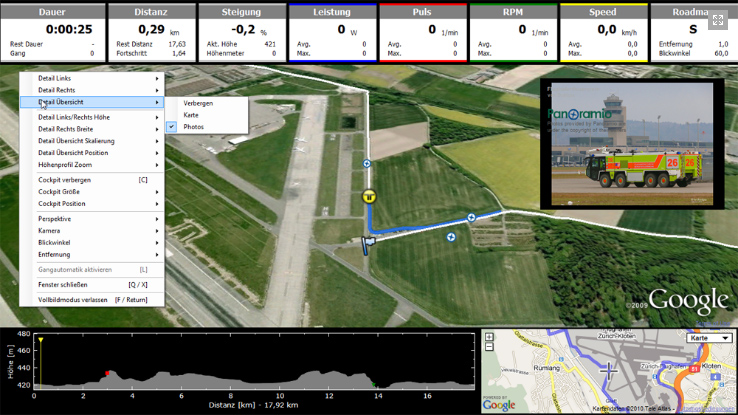Click the red marker on the elevation profile
The height and width of the screenshot is (415, 738).
[x=107, y=374]
